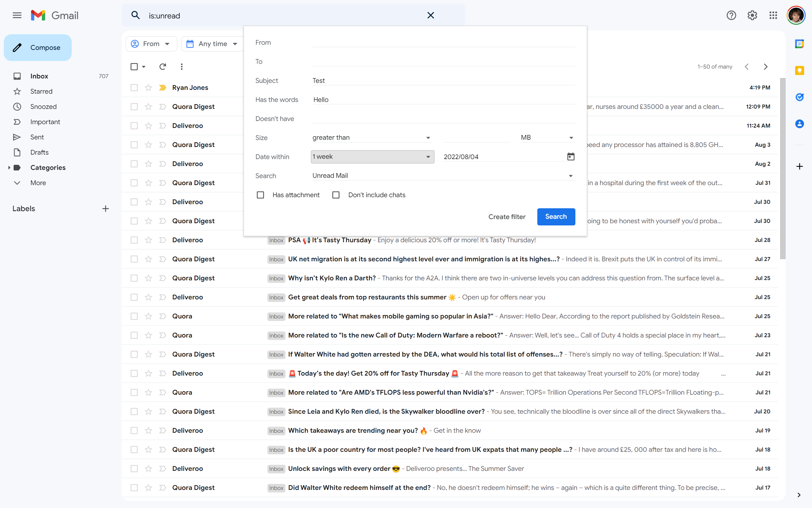Click the mail list vertical scrollbar
The image size is (812, 508).
tap(783, 168)
